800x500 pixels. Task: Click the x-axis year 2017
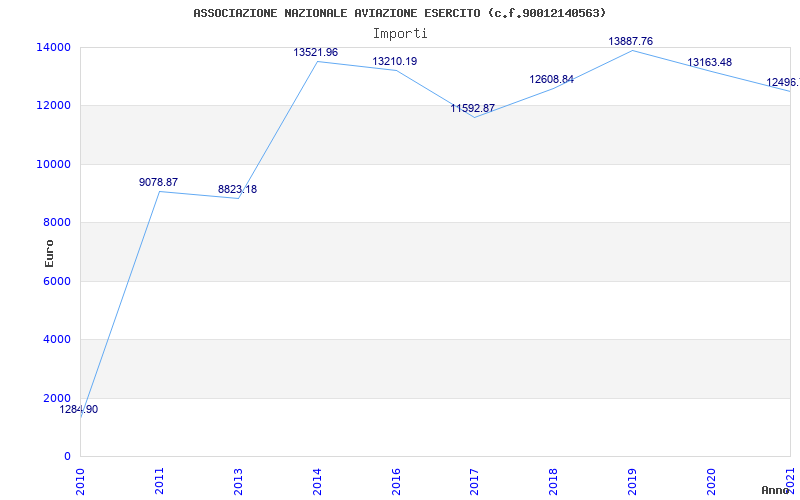(x=474, y=481)
